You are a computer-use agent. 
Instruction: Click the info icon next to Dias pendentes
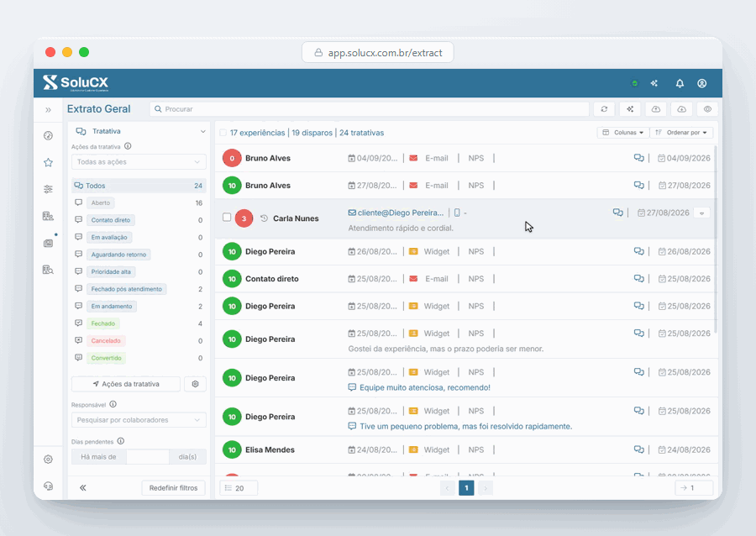(120, 441)
